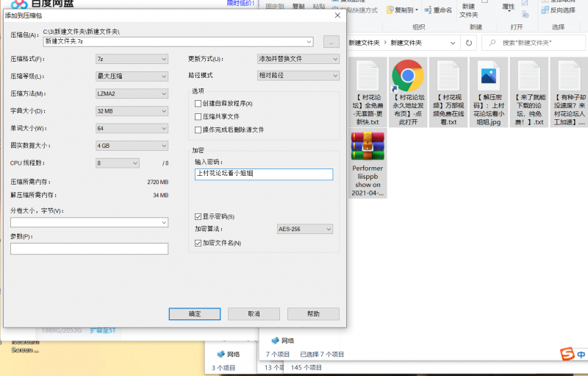Click the WinRAR archive file icon

click(x=367, y=146)
